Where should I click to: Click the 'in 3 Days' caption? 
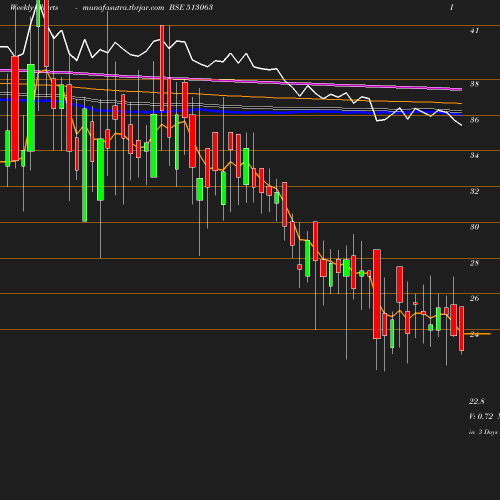tap(483, 432)
